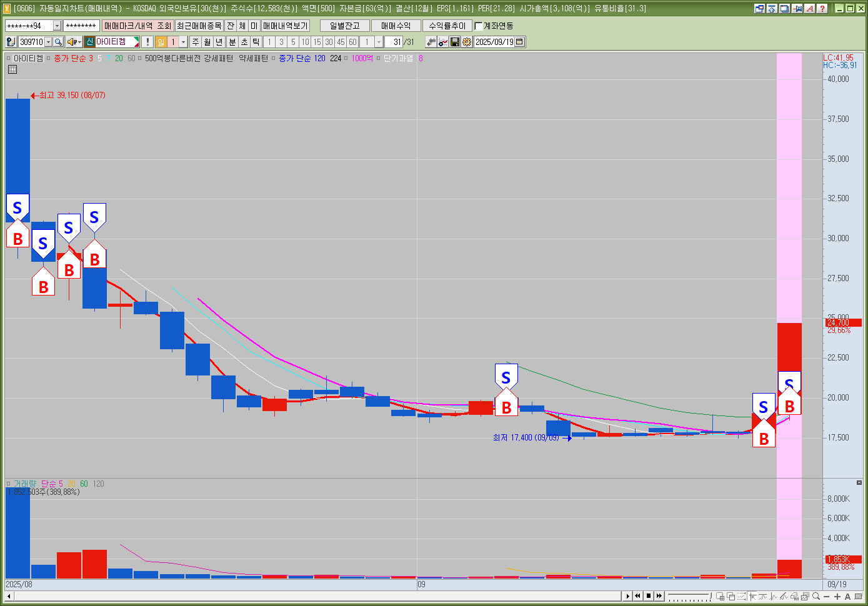Click the fast-forward button in bottom bar

coord(659,596)
